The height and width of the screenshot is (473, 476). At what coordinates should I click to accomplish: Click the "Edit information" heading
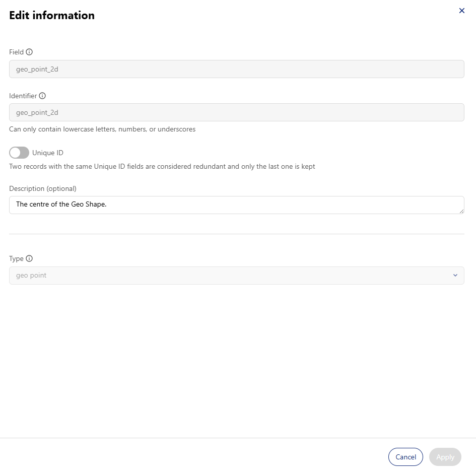click(x=52, y=15)
